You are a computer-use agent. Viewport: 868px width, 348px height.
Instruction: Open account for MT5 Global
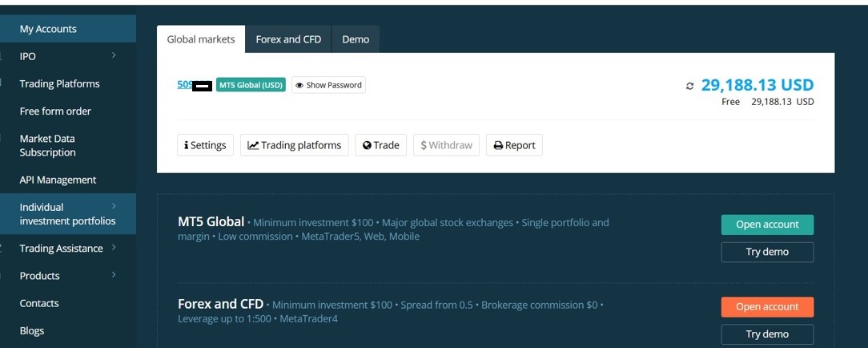(x=767, y=225)
